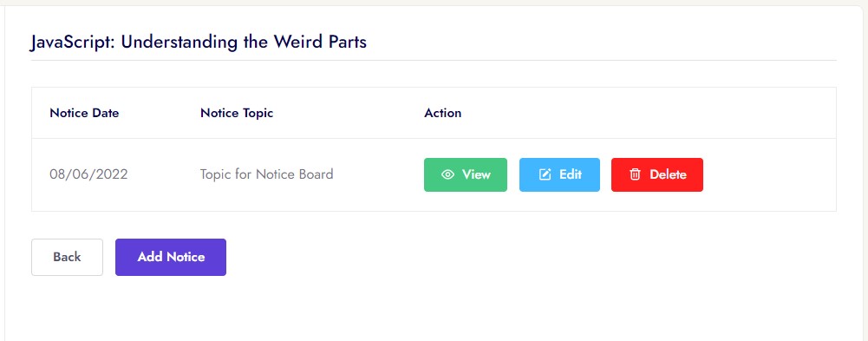Viewport: 868px width, 341px height.
Task: Click the pencil icon on the Edit button
Action: (545, 175)
